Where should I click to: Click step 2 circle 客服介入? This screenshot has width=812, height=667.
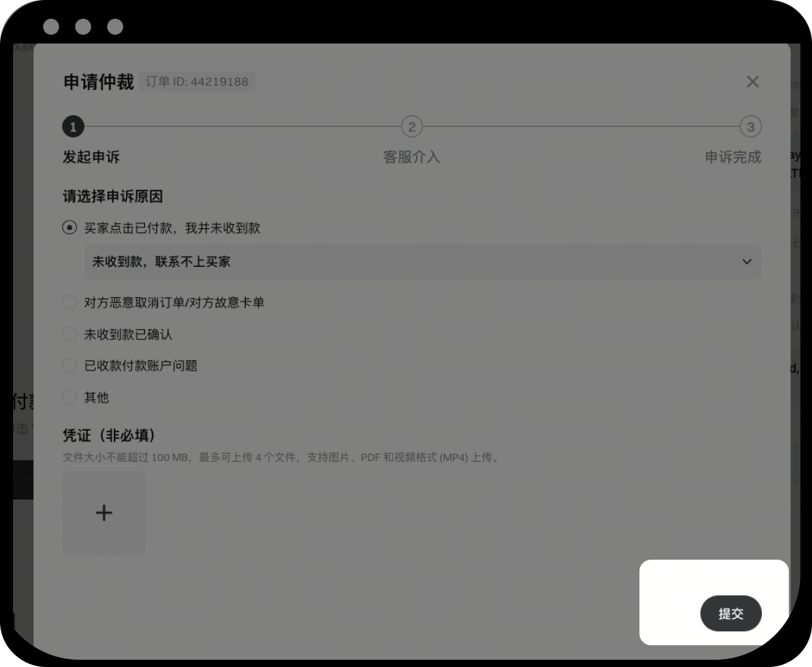412,127
